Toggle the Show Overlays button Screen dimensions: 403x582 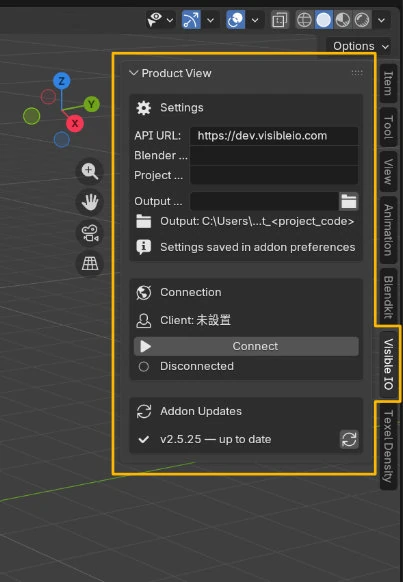point(235,20)
